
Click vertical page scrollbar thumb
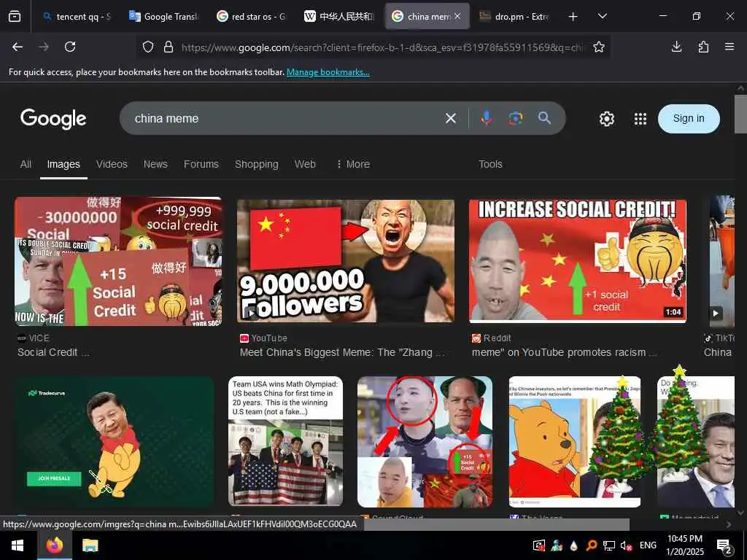(740, 114)
